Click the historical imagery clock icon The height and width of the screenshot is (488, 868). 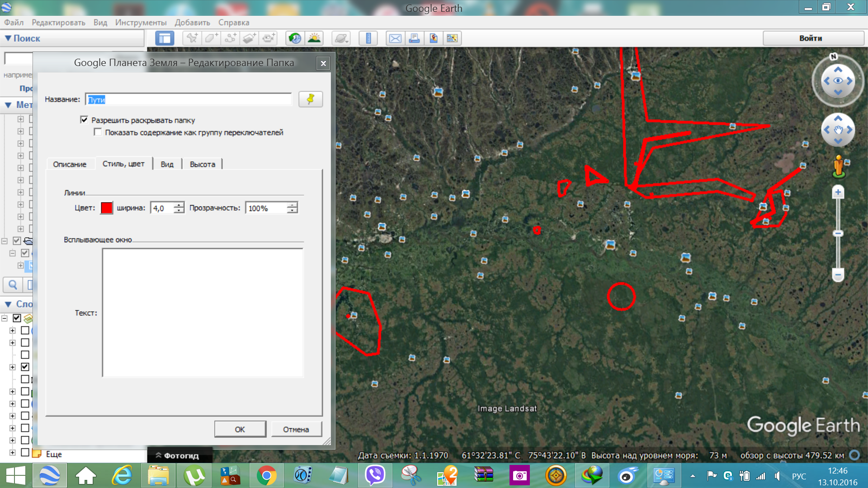295,38
